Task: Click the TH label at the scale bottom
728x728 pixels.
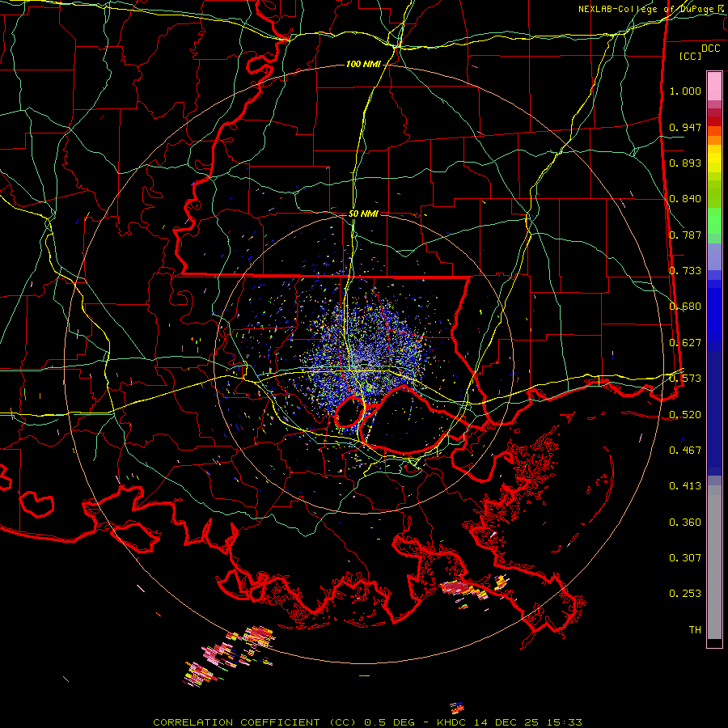Action: coord(695,630)
